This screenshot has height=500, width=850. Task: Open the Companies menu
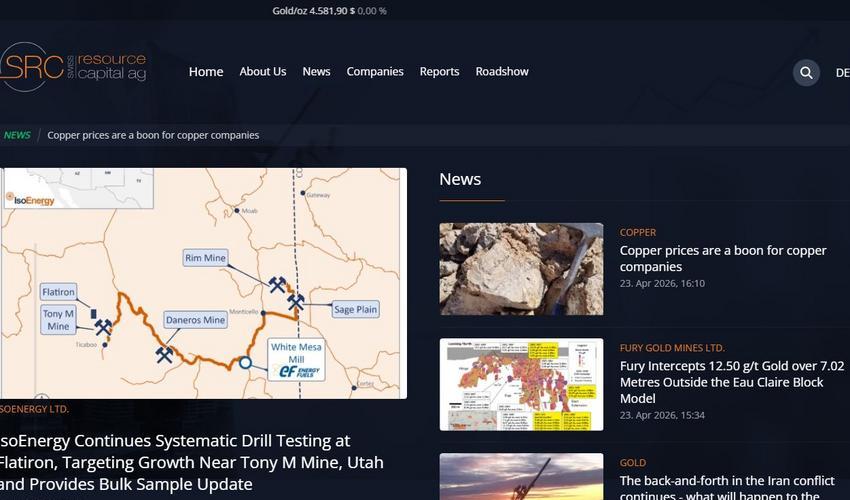point(375,72)
